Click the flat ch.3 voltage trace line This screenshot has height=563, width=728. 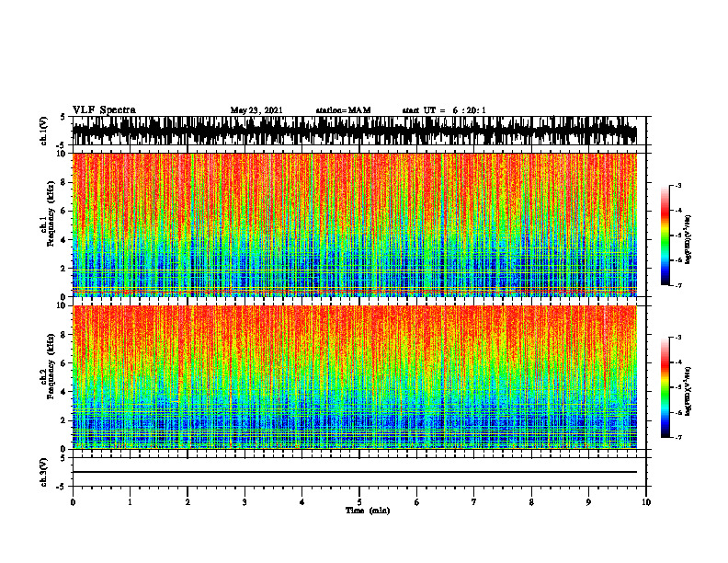(355, 472)
